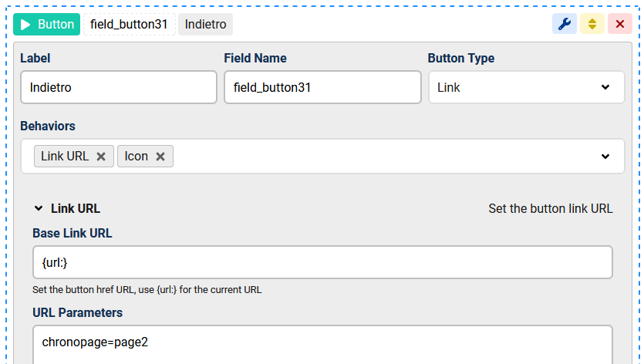Focus the Field Name input
Image resolution: width=644 pixels, height=364 pixels.
322,87
